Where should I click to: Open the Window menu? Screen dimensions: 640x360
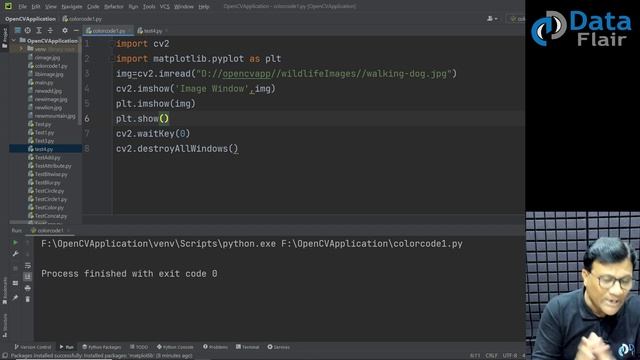coord(184,7)
